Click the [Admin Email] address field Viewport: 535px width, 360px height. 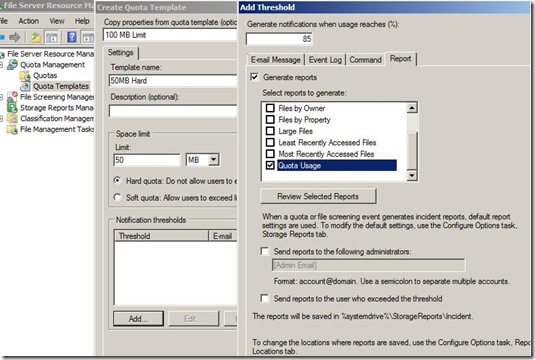tap(368, 265)
